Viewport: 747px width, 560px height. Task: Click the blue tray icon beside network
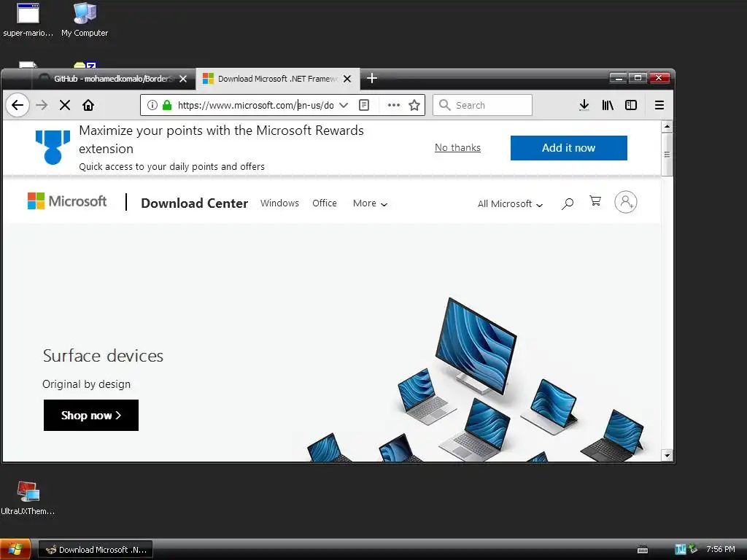(x=681, y=550)
